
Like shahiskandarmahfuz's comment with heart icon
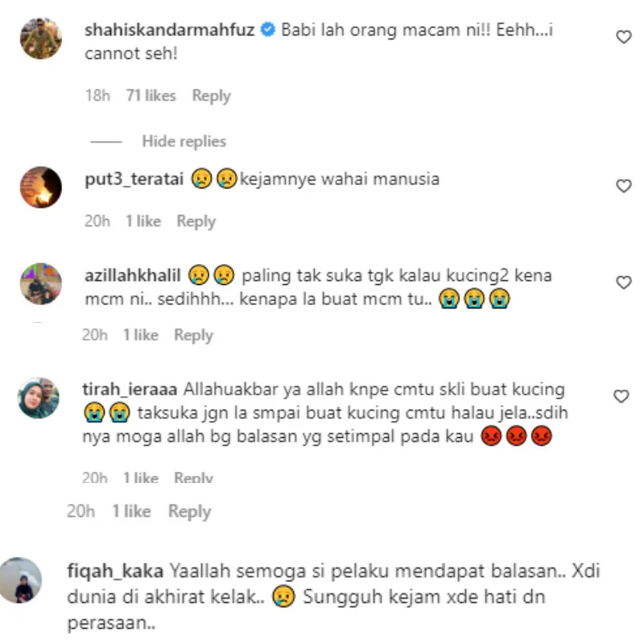click(x=623, y=37)
